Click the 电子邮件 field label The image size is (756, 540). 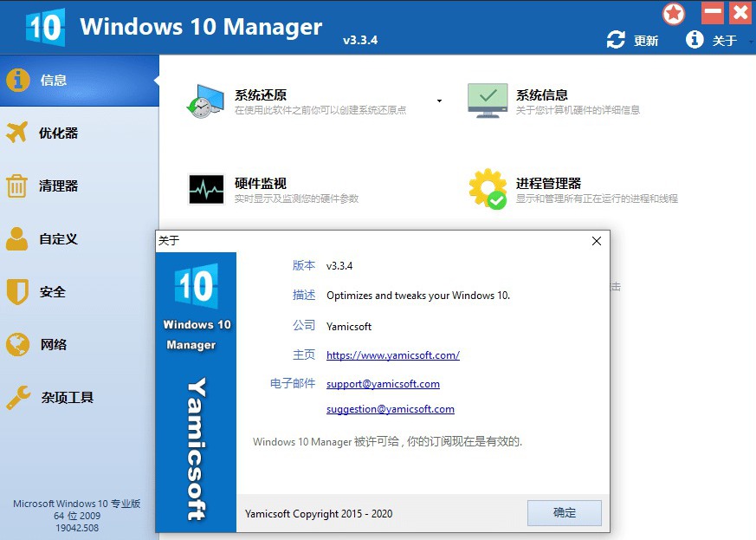pos(292,384)
